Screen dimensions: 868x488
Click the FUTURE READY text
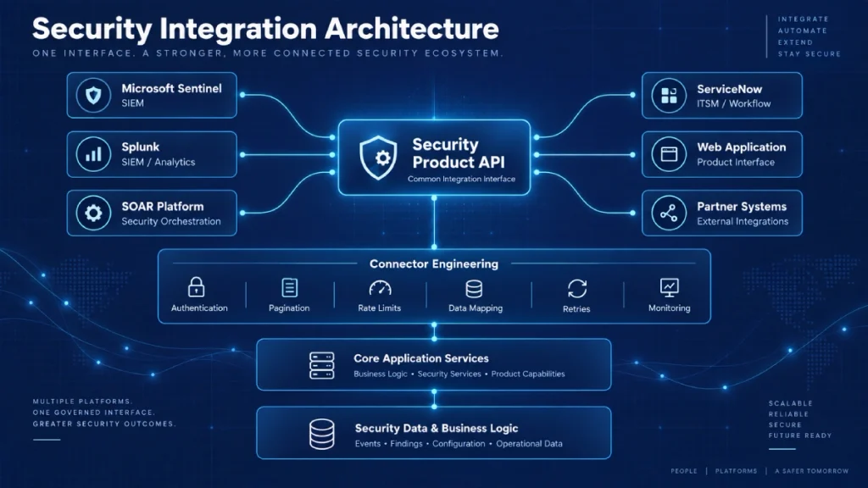point(800,435)
